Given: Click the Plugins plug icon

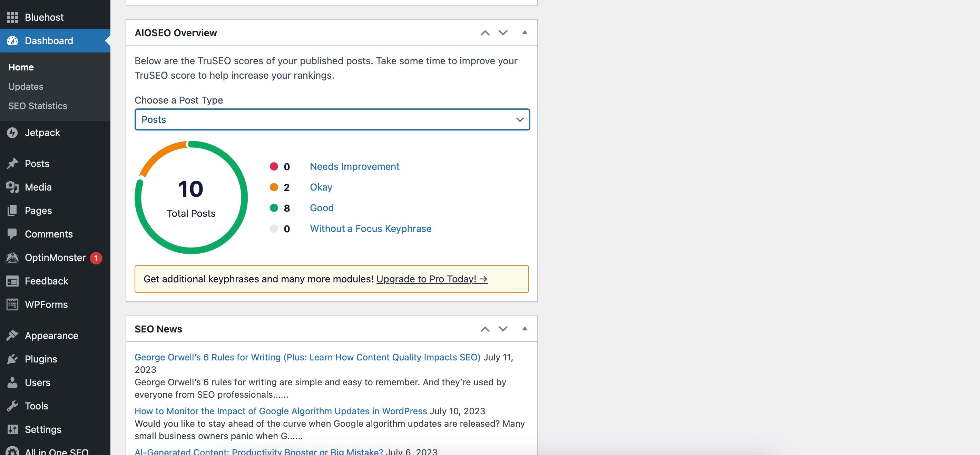Looking at the screenshot, I should tap(12, 359).
